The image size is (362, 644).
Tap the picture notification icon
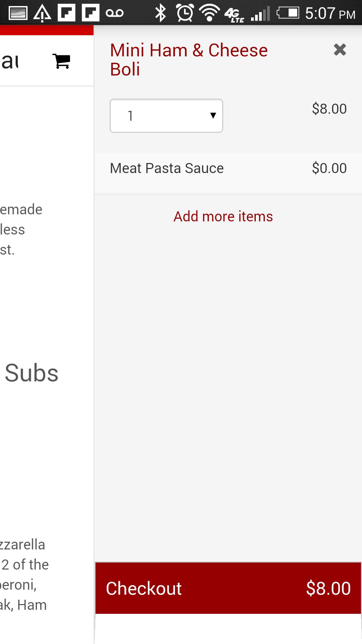click(18, 13)
